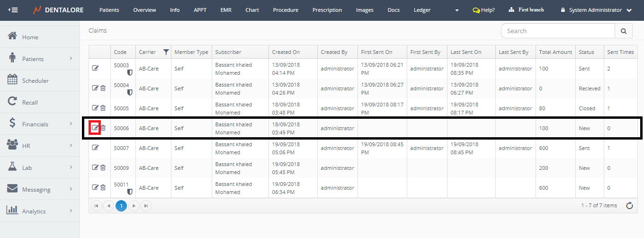Switch to Prescription in top navigation
Viewport: 644px width, 238px height.
point(327,10)
